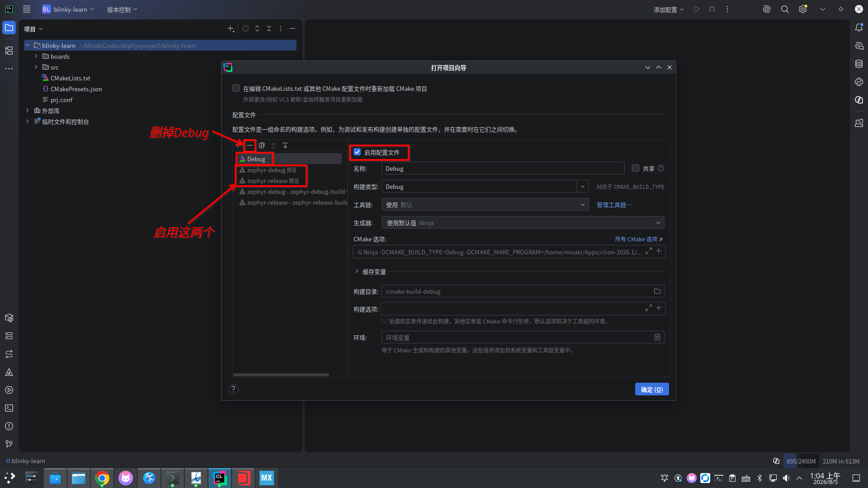Open the file manager in taskbar
The width and height of the screenshot is (868, 488).
coord(79,478)
